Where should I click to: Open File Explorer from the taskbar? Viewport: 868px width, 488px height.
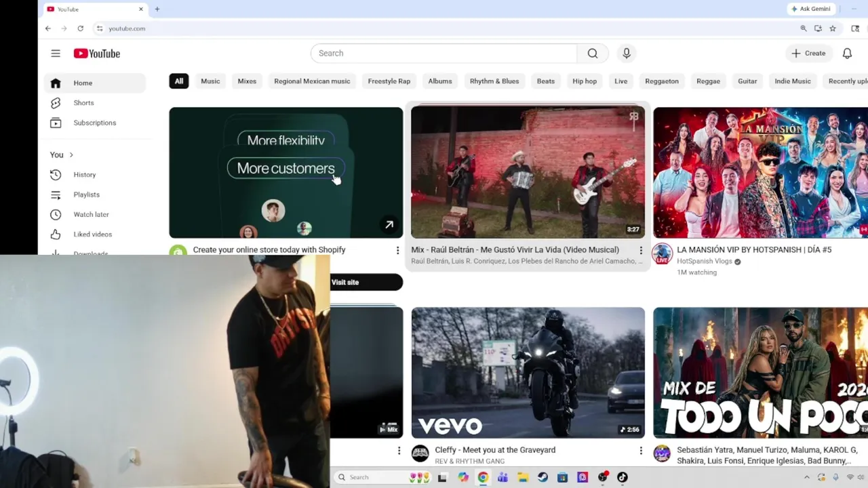click(x=523, y=477)
